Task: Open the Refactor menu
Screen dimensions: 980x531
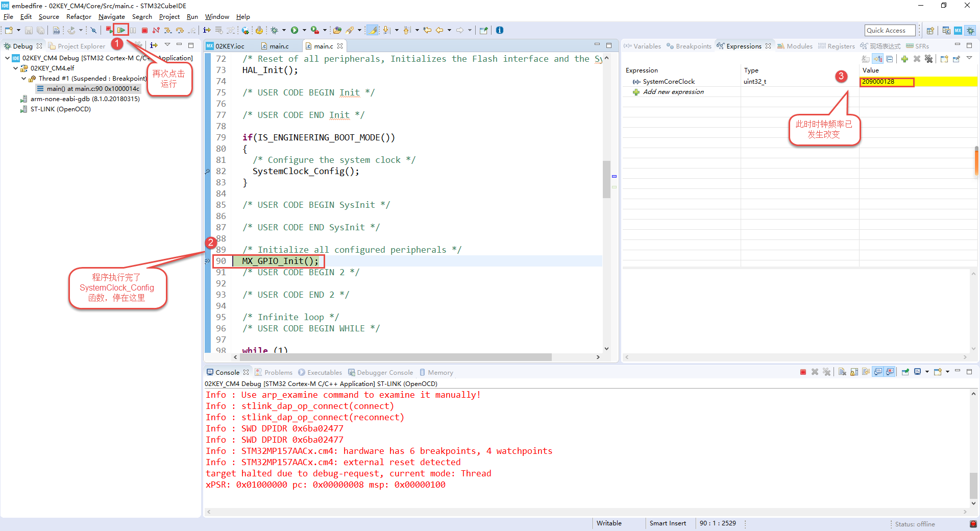Action: click(79, 16)
